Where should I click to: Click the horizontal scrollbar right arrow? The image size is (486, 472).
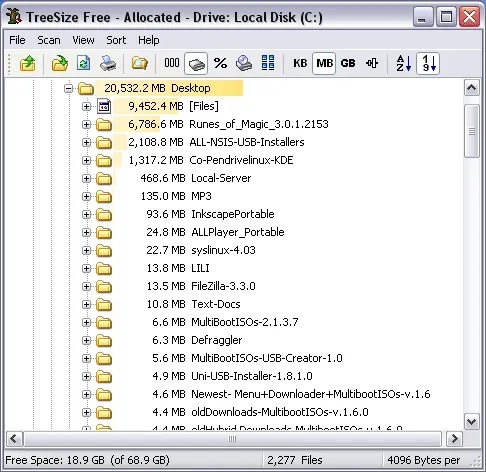[x=454, y=439]
